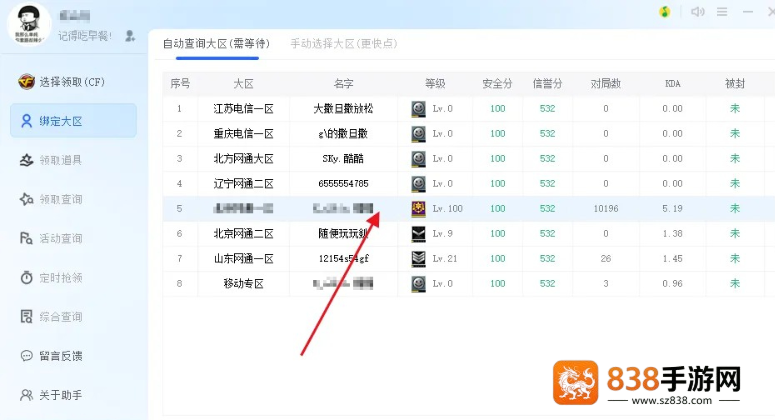This screenshot has height=420, width=775.
Task: Click the rank icon in 北方网通大区 row
Action: point(419,159)
